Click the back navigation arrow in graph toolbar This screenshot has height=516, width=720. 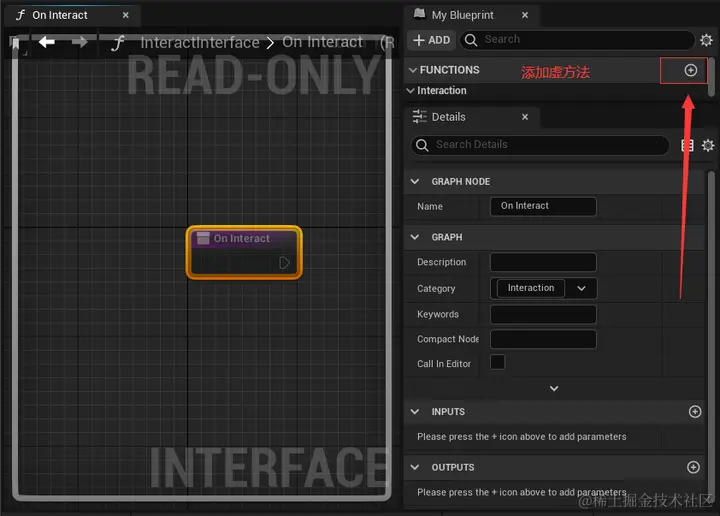pos(47,42)
